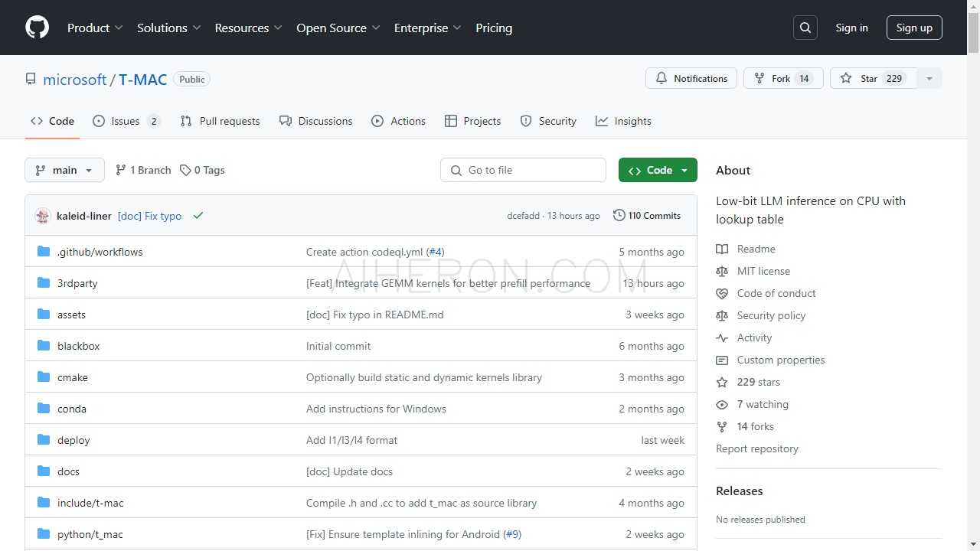Click the .github/workflows folder icon
This screenshot has width=980, height=551.
(x=44, y=252)
